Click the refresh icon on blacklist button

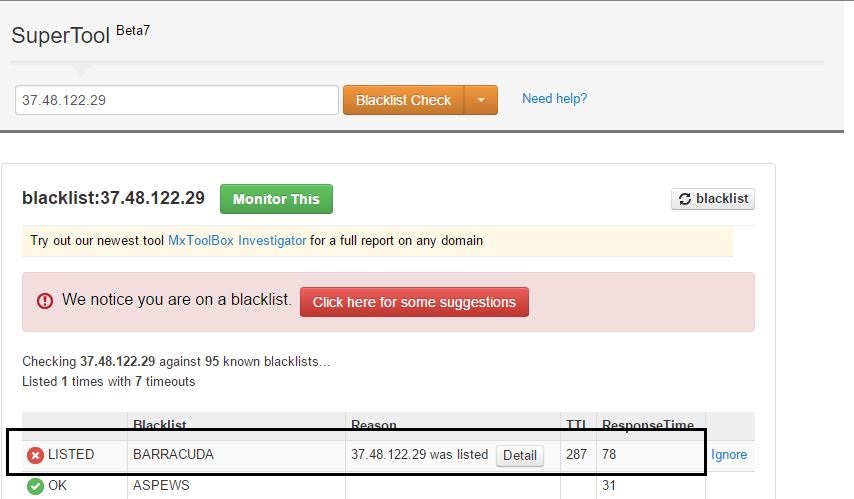[x=685, y=199]
